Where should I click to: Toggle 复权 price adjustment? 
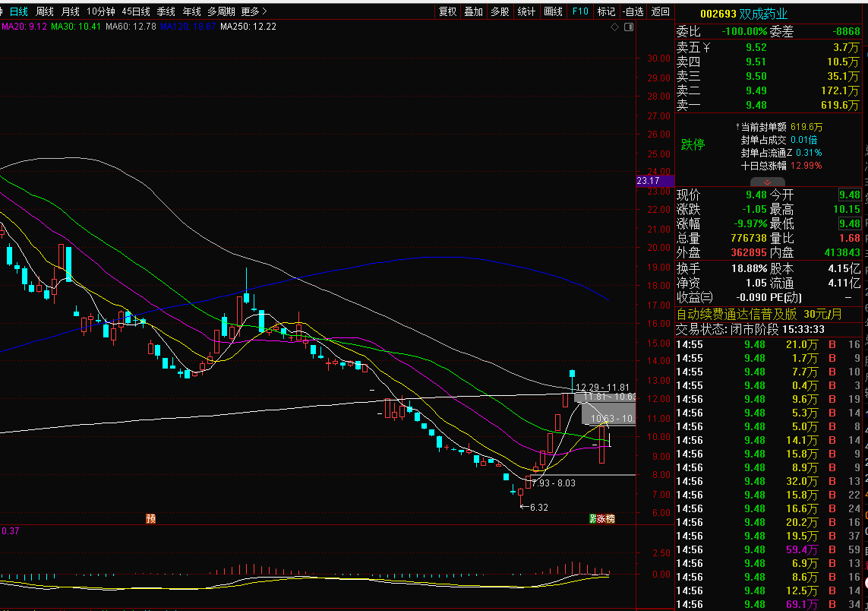448,11
